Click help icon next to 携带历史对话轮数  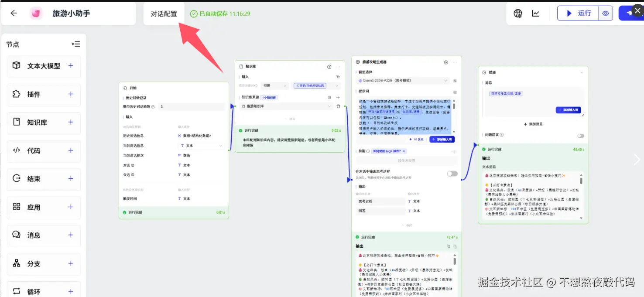click(x=153, y=106)
